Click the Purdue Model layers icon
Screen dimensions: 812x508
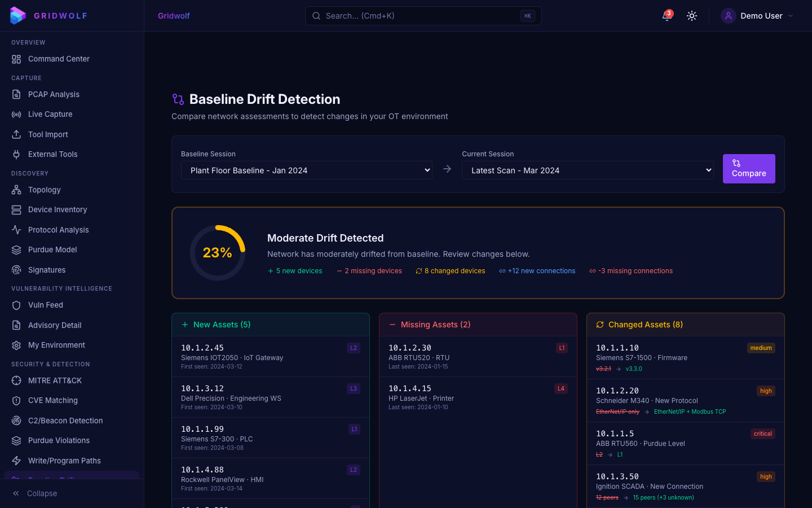16,250
